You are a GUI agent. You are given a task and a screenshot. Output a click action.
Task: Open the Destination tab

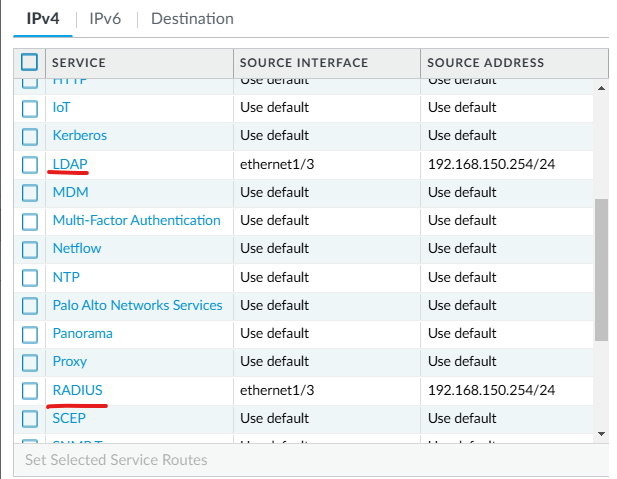tap(192, 19)
